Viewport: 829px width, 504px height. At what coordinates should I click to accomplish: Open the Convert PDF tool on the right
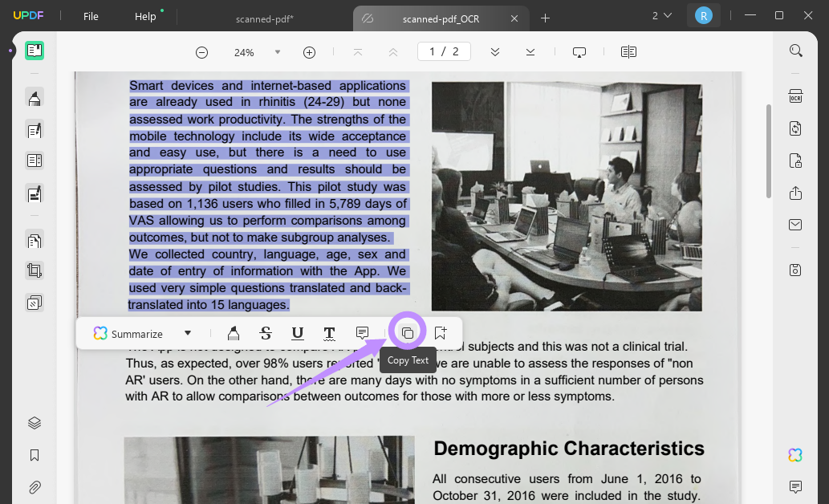pyautogui.click(x=795, y=128)
